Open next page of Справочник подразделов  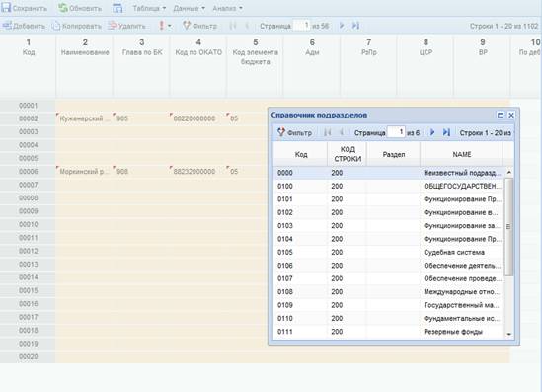click(432, 132)
